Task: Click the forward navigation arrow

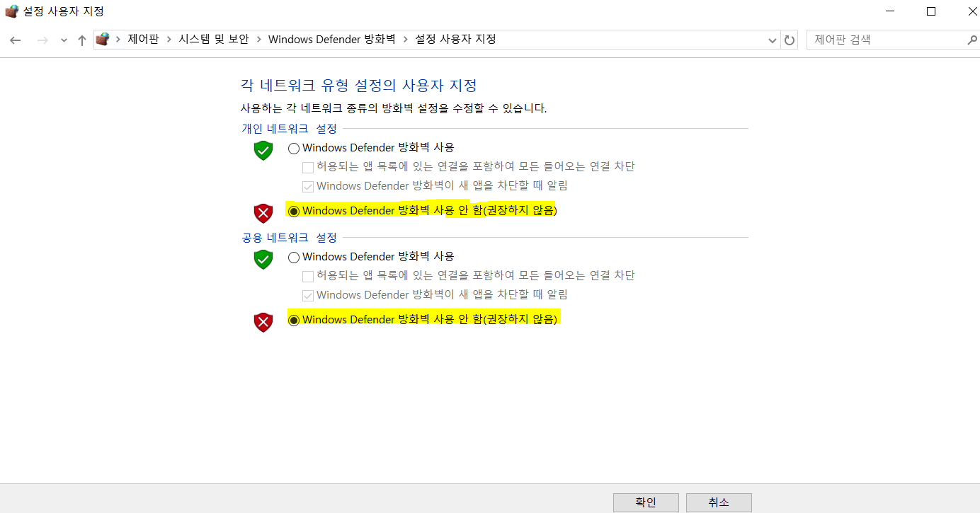Action: coord(42,40)
